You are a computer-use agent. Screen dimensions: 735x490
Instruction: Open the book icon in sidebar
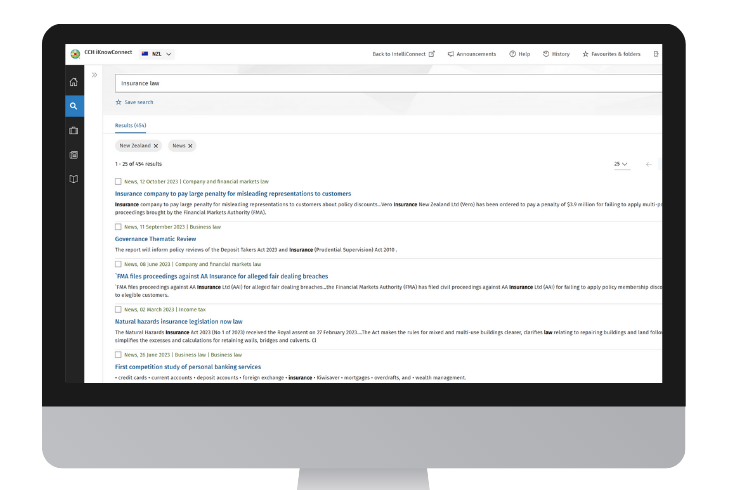click(74, 179)
